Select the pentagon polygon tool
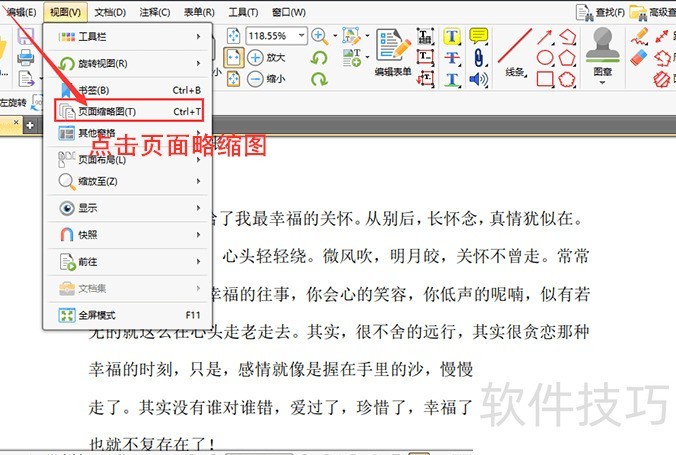This screenshot has width=676, height=455. [x=567, y=58]
